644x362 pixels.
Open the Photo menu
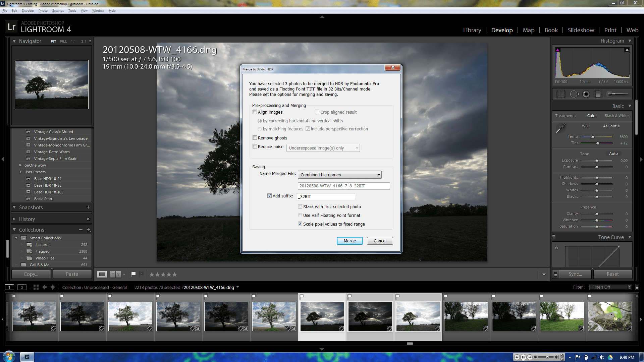43,11
